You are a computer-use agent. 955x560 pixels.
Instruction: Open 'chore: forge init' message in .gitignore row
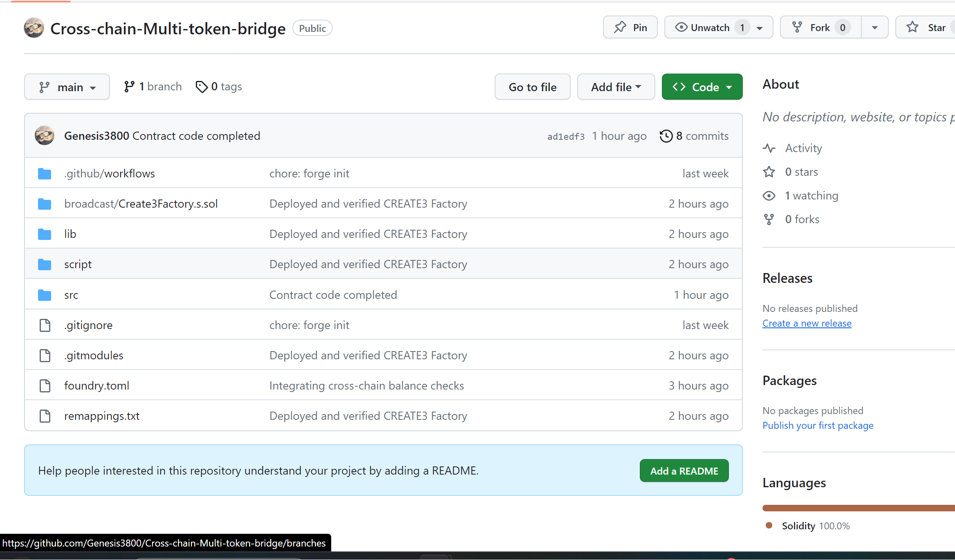pyautogui.click(x=309, y=325)
